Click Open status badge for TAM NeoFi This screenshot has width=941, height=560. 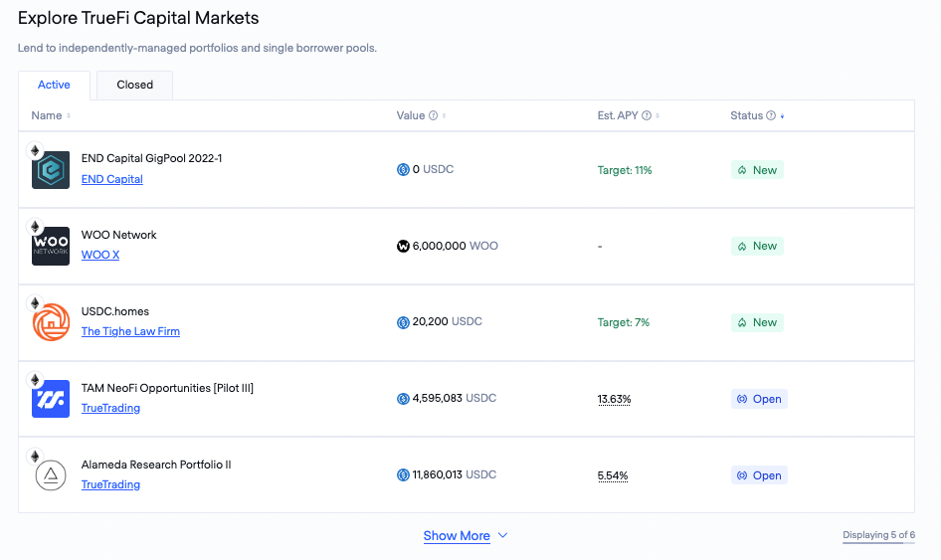(x=759, y=399)
